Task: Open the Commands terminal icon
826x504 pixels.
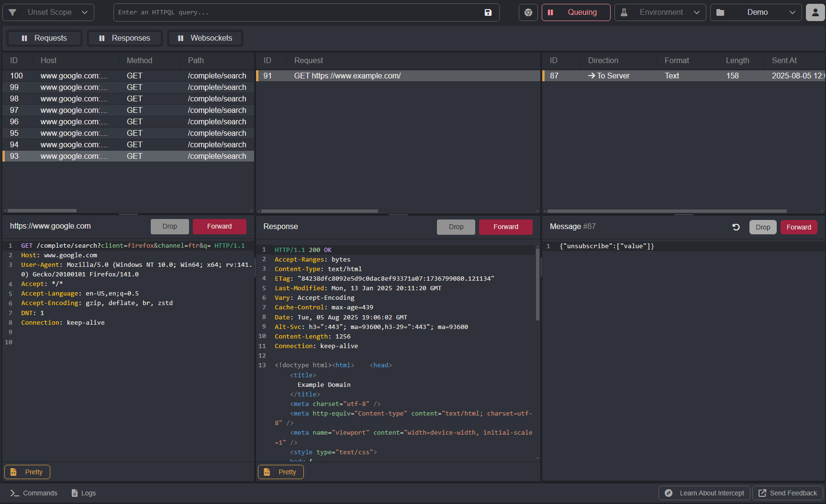Action: pyautogui.click(x=15, y=493)
